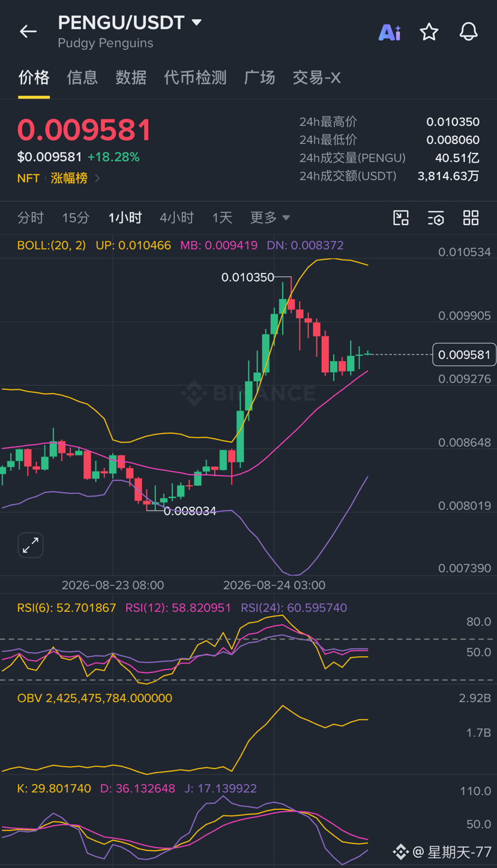Open the four-square grid layout icon

tap(471, 218)
